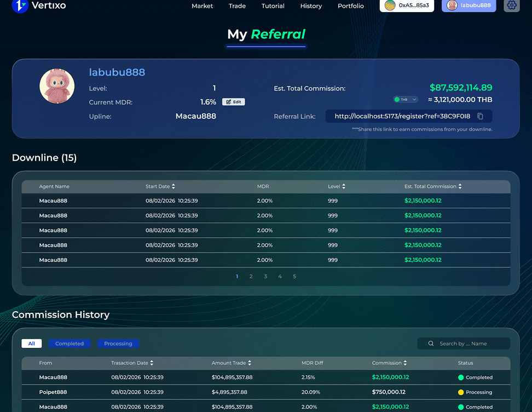The width and height of the screenshot is (532, 412).
Task: Click the labubu888 profile picture in card
Action: tap(57, 86)
